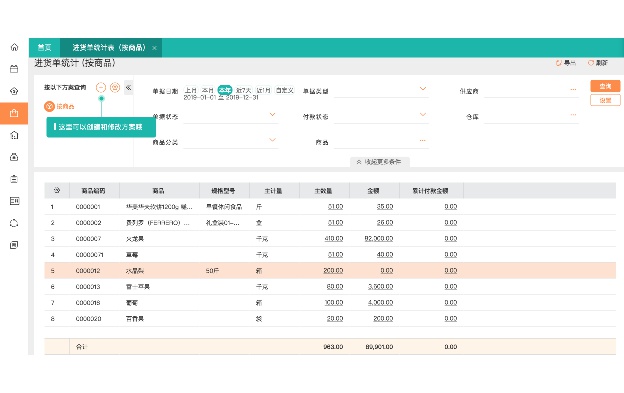Click the orange 查询 query button
The width and height of the screenshot is (624, 393).
click(x=605, y=86)
